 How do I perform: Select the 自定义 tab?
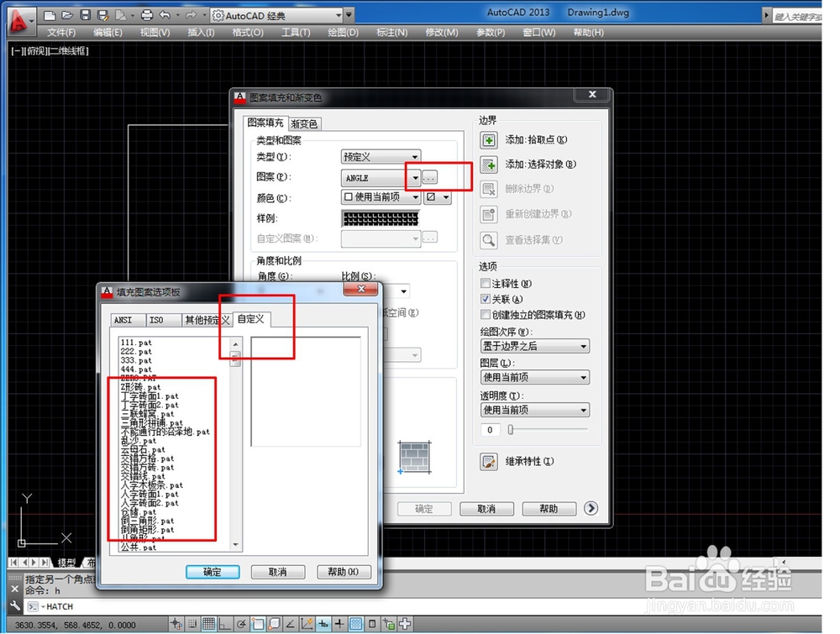point(251,319)
